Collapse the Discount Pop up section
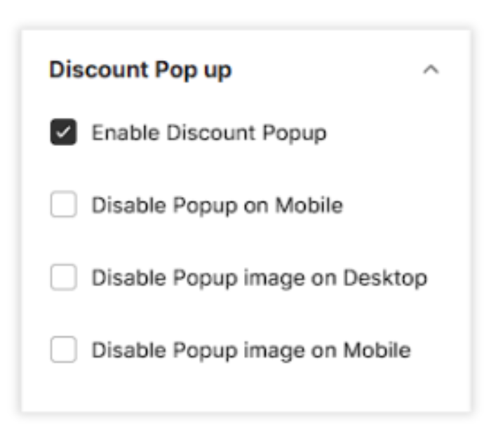Viewport: 491px width, 448px height. [431, 70]
